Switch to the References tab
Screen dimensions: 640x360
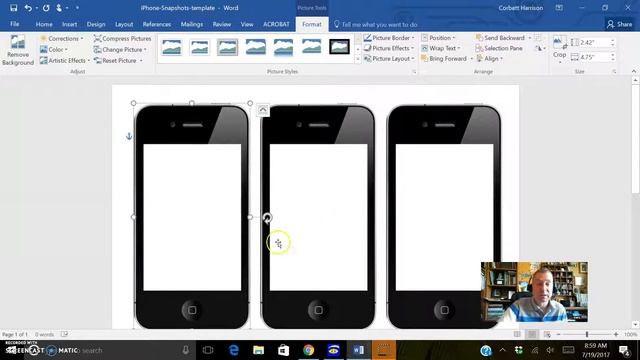(157, 24)
